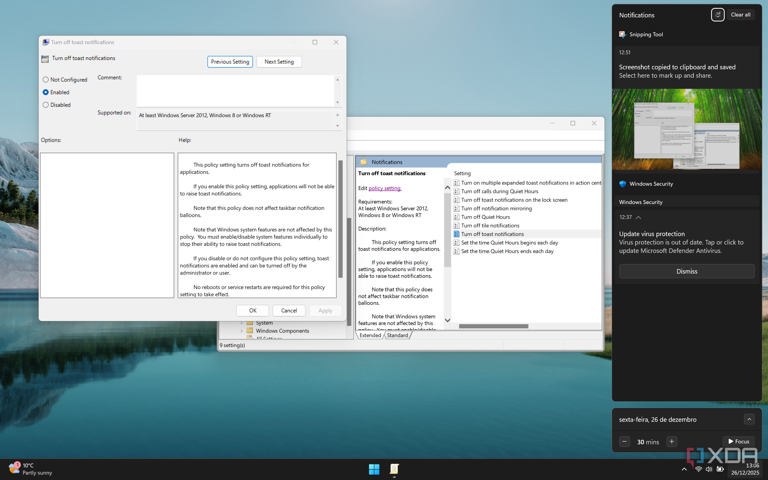Image resolution: width=768 pixels, height=480 pixels.
Task: Open notification settings icon beside Clear all
Action: (718, 15)
